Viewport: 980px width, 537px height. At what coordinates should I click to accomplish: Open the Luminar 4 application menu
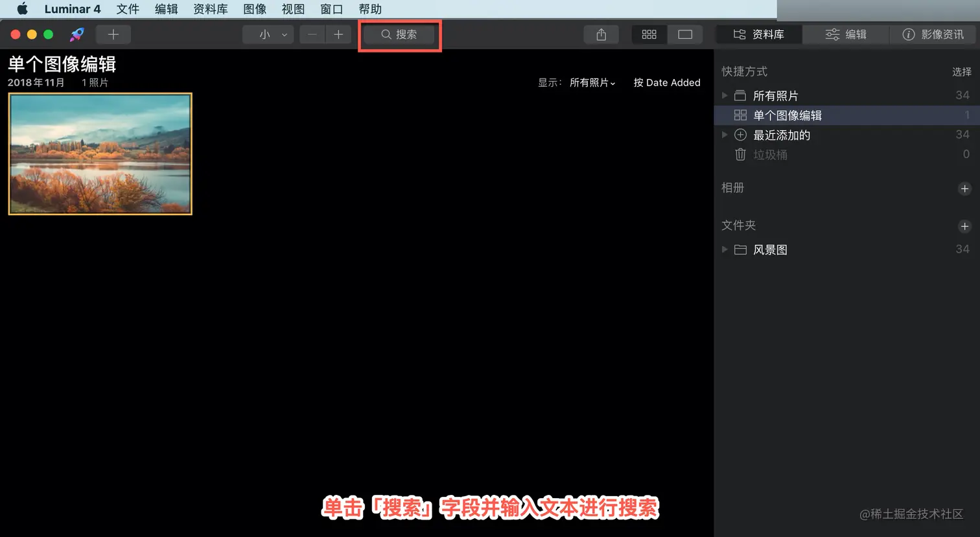73,9
